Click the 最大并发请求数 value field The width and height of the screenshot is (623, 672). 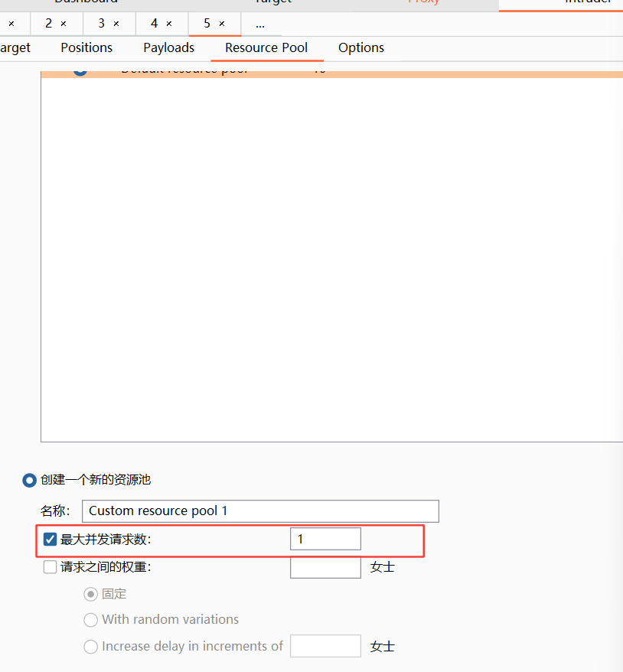pyautogui.click(x=325, y=539)
